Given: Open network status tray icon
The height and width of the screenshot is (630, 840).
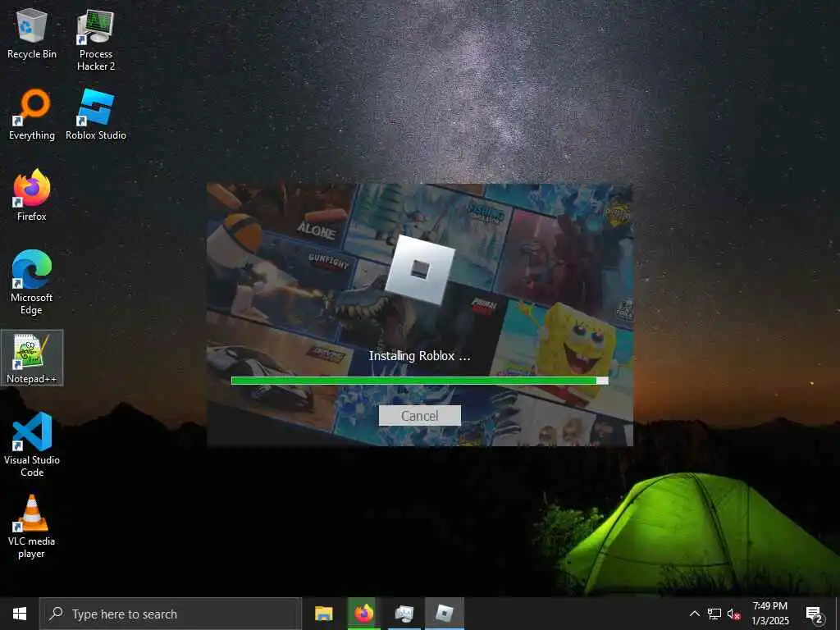Looking at the screenshot, I should 714,614.
